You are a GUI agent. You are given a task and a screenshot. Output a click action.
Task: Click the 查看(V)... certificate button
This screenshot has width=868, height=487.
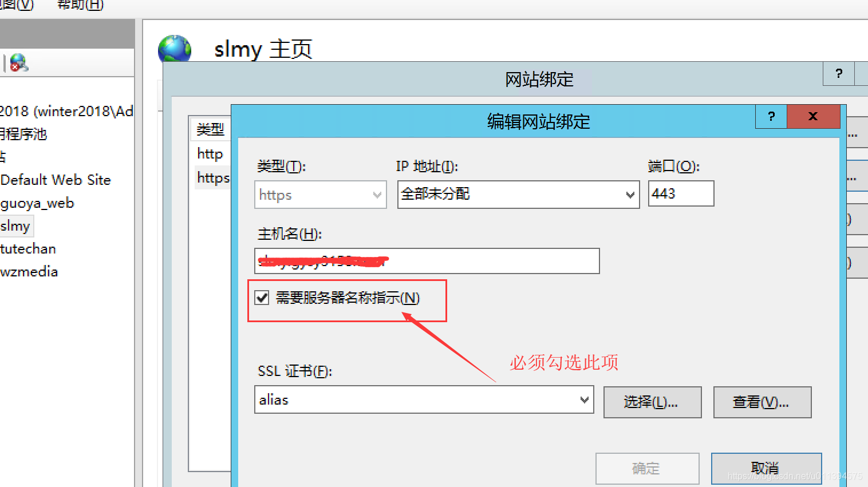coord(762,402)
